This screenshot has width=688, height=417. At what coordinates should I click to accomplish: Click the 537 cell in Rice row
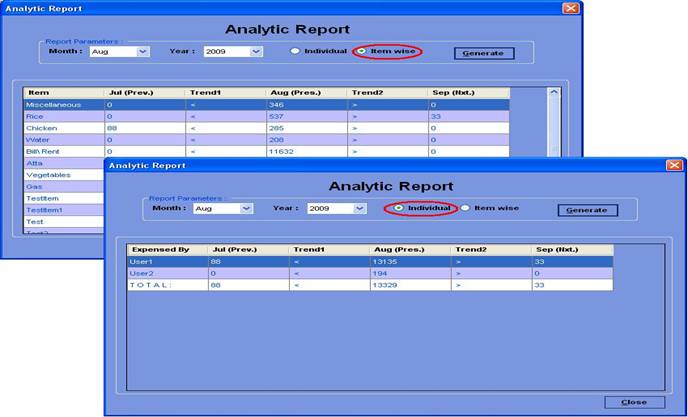coord(307,117)
